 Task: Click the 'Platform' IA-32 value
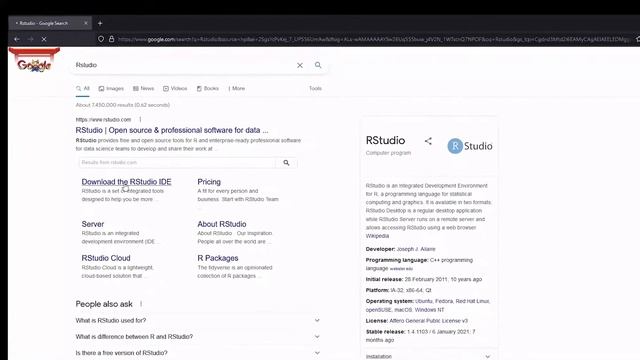(411, 290)
